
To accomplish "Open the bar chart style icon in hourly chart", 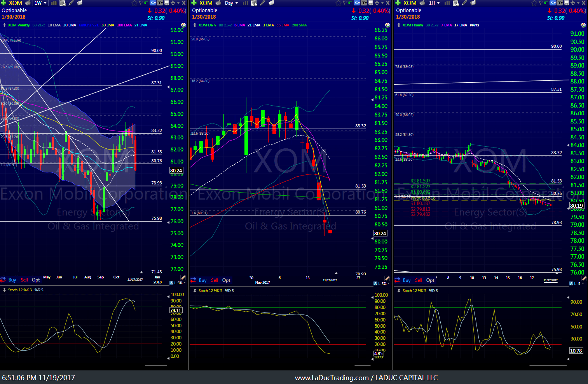I will point(447,3).
